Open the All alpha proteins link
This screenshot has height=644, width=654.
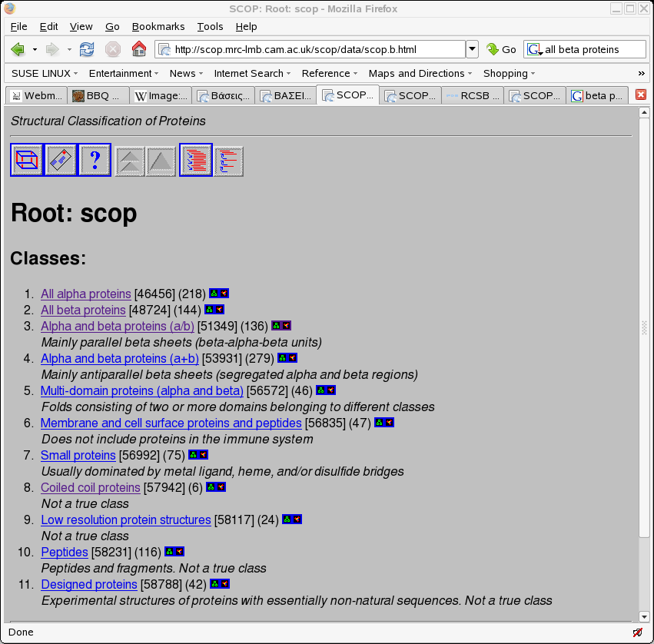click(x=86, y=294)
